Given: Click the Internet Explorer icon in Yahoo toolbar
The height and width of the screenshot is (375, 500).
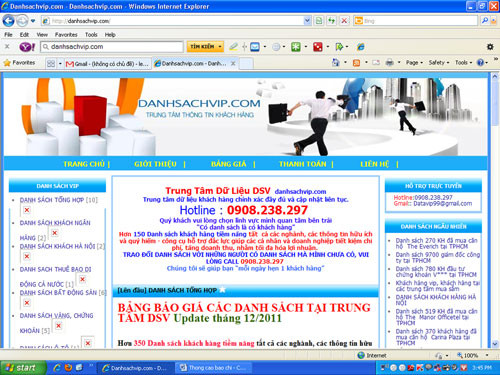Looking at the screenshot, I should click(361, 47).
